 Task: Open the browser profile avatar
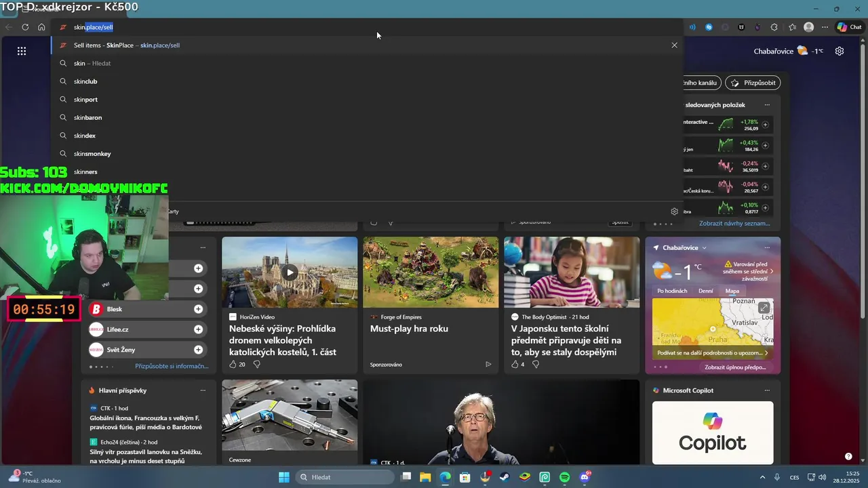click(x=808, y=27)
